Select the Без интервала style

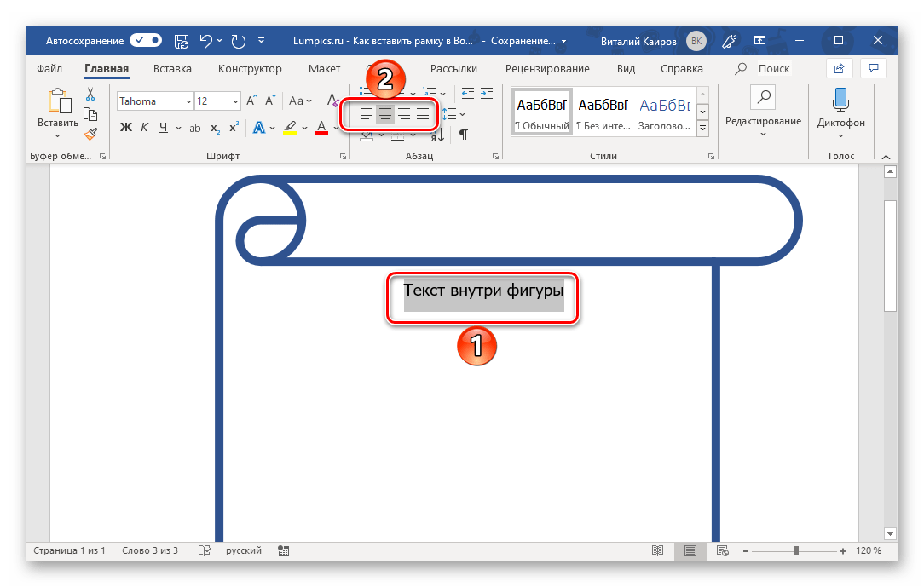point(603,112)
